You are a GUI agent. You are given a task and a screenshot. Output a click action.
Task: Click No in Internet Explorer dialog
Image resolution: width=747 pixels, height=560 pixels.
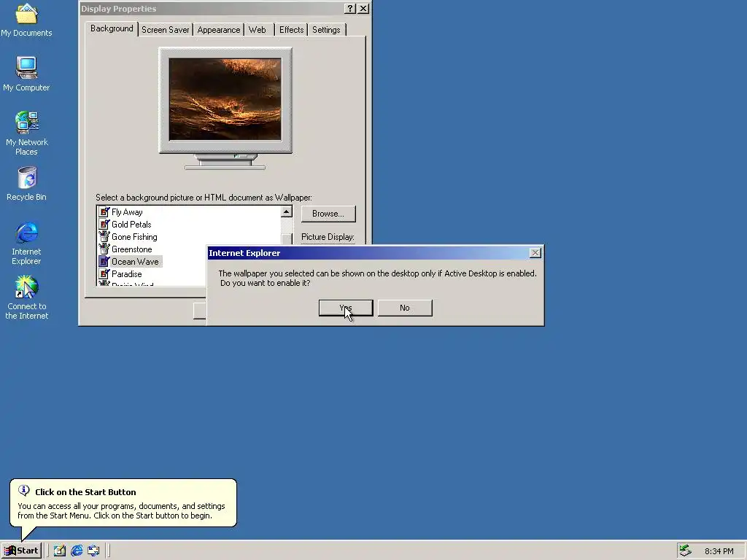(405, 308)
